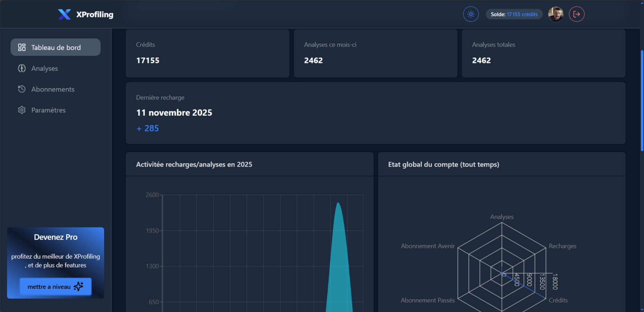Screen dimensions: 644x312
Task: Click the red logout icon
Action: click(577, 14)
